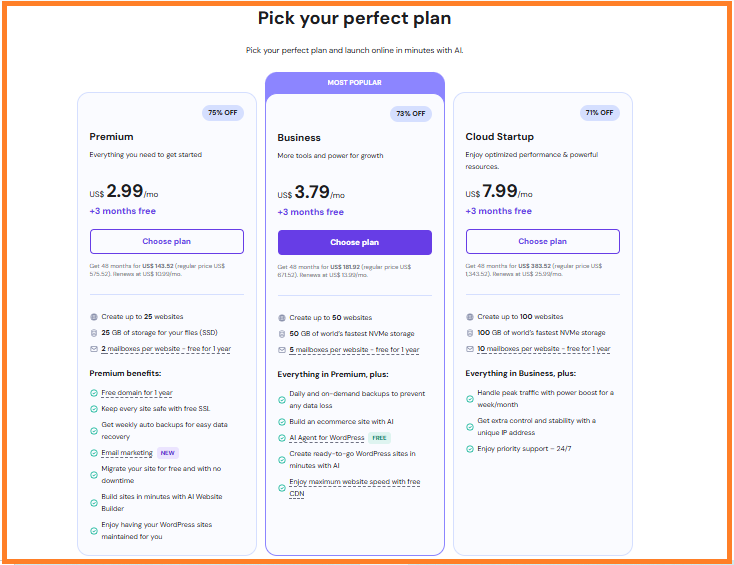Click the checkmark beside Enjoy priority support
Viewport: 734px width, 565px height.
tap(470, 449)
